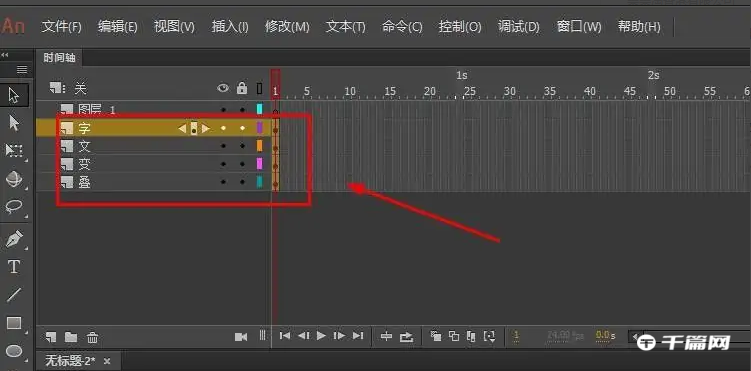
Task: Go to previous keyframe on 字 layer
Action: click(x=182, y=128)
